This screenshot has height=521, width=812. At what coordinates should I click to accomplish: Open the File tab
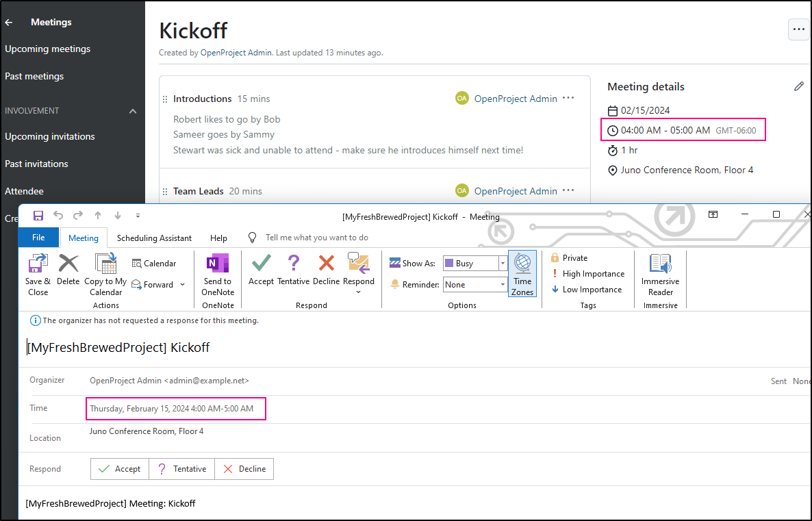coord(38,238)
